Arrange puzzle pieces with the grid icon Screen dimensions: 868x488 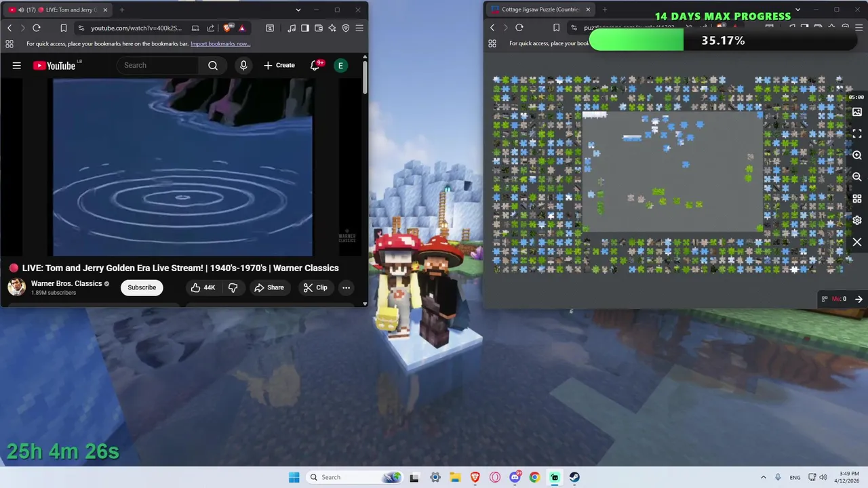tap(857, 199)
